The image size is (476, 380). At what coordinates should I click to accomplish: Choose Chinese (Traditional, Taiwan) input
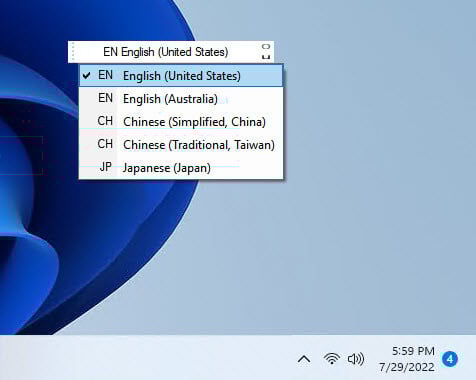[181, 145]
